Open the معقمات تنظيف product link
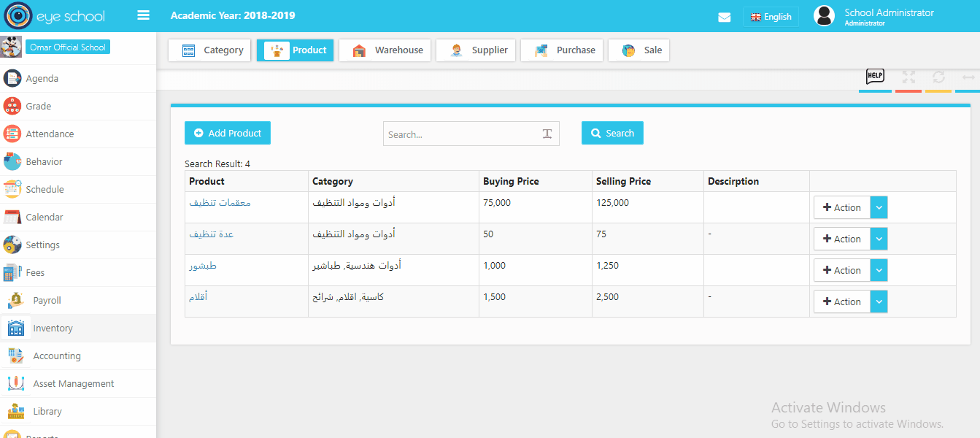 click(x=220, y=202)
